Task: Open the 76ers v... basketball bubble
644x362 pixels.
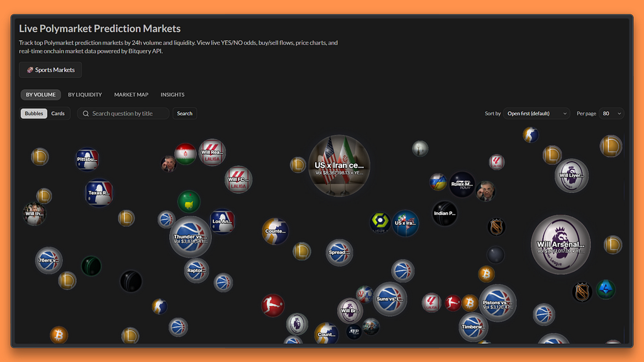Action: (x=49, y=260)
